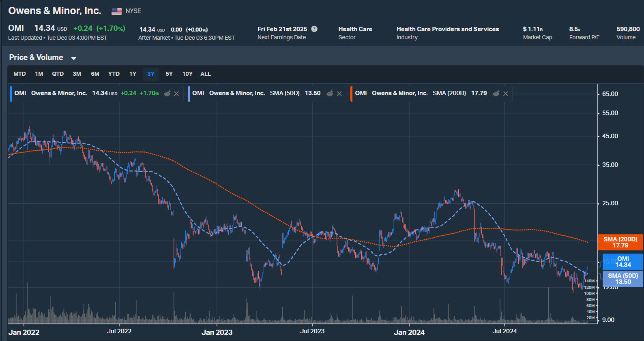This screenshot has height=341, width=644.
Task: Switch chart to the 10Y range
Action: click(187, 74)
